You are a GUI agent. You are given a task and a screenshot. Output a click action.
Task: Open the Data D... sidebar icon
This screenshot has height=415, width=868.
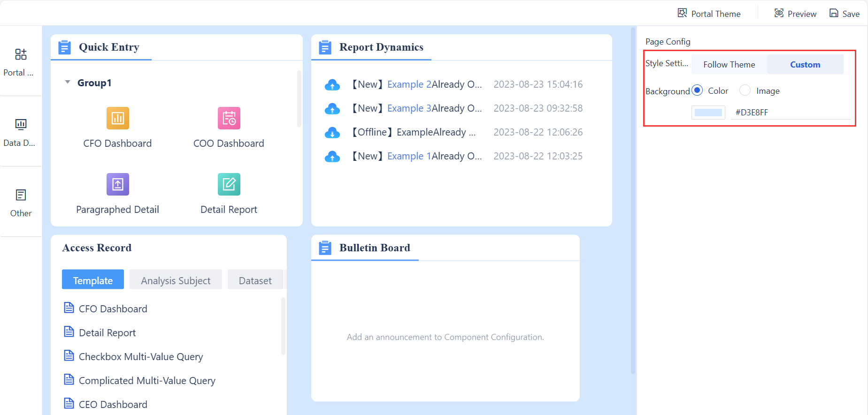pos(21,124)
